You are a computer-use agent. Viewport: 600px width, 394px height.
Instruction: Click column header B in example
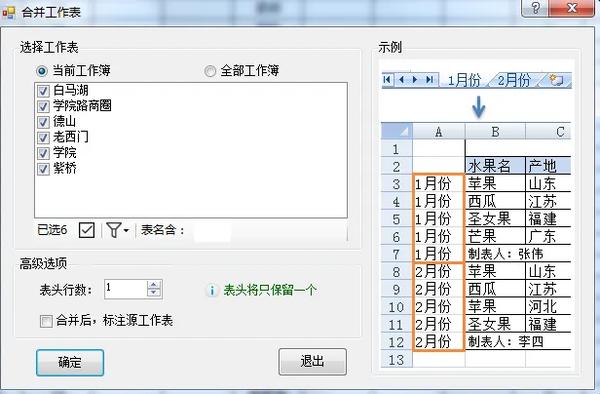pyautogui.click(x=496, y=132)
